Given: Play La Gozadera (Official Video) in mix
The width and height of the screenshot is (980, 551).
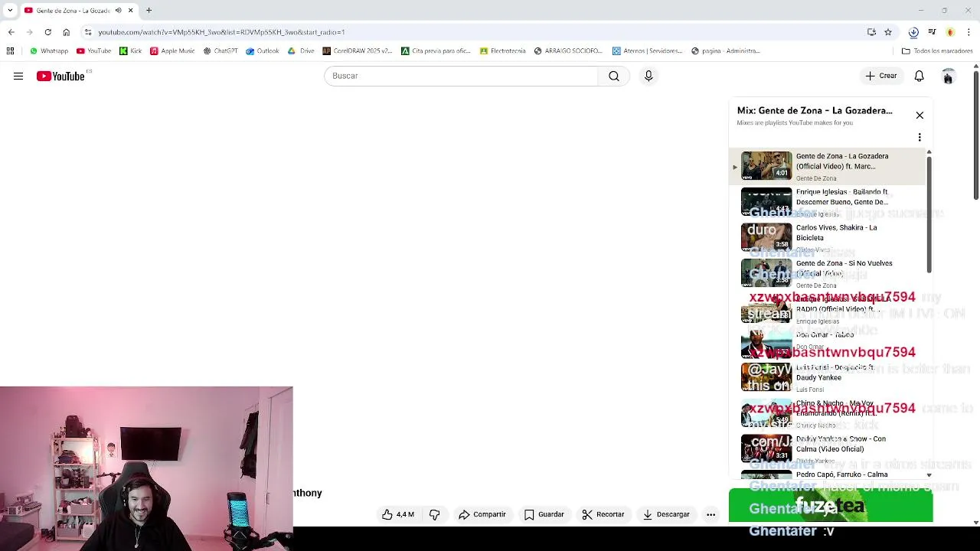Looking at the screenshot, I should (x=828, y=166).
